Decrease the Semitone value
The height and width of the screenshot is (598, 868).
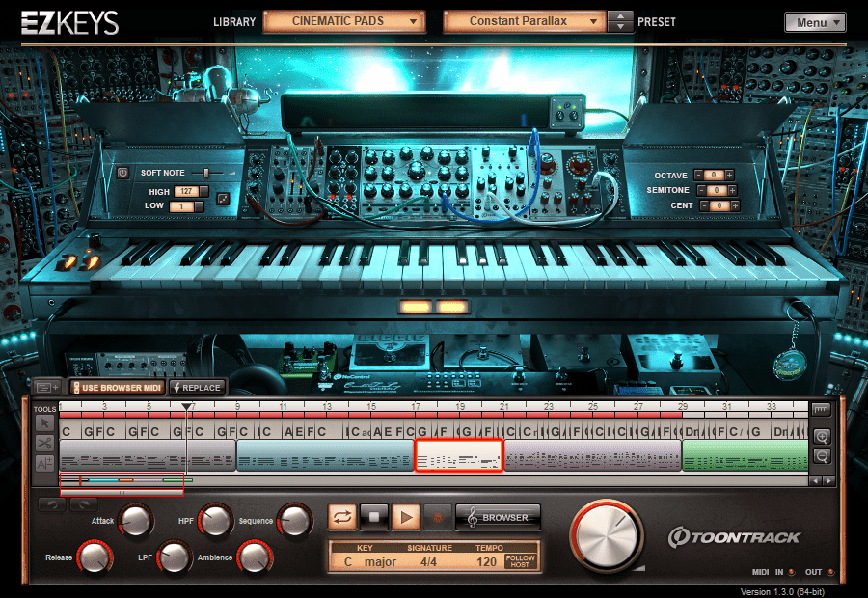click(x=702, y=190)
